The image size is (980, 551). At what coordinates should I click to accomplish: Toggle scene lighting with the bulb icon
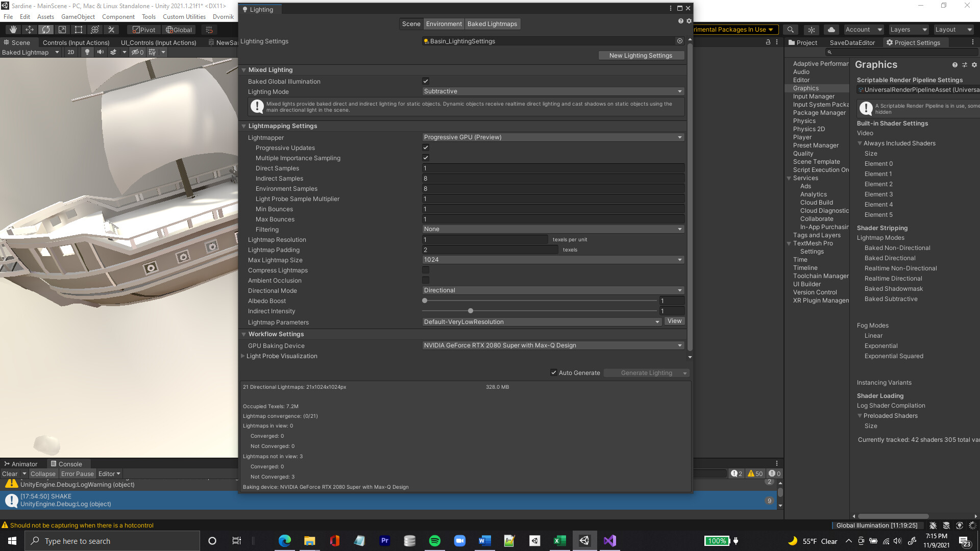[x=86, y=52]
